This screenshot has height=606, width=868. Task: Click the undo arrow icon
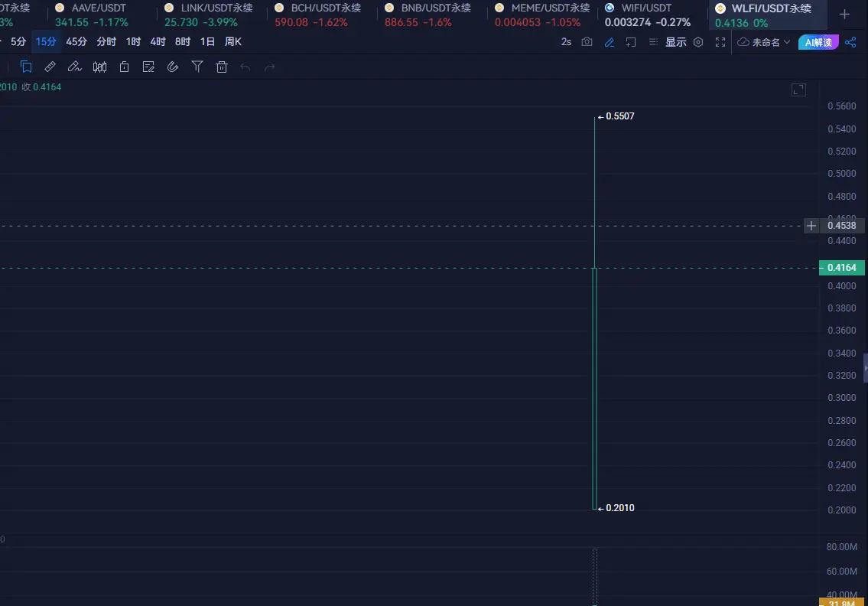click(x=245, y=67)
